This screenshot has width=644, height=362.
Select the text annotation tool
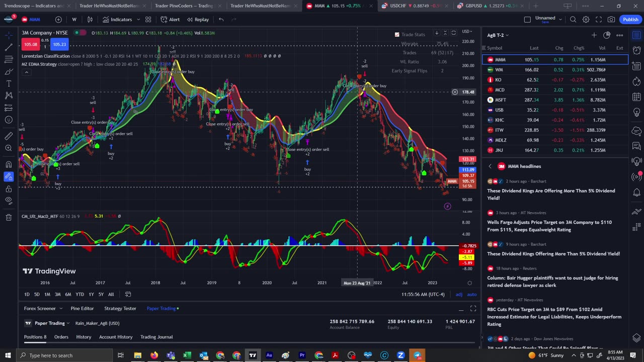[9, 83]
